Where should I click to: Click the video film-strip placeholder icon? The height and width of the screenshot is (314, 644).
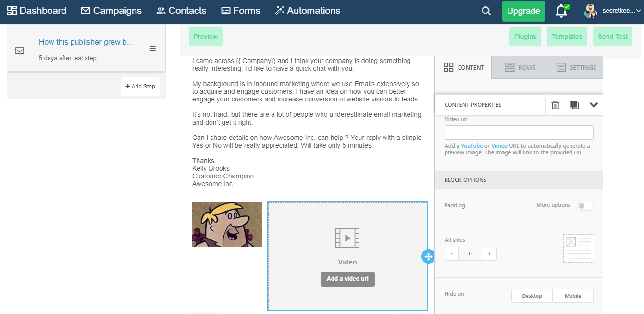pyautogui.click(x=347, y=238)
